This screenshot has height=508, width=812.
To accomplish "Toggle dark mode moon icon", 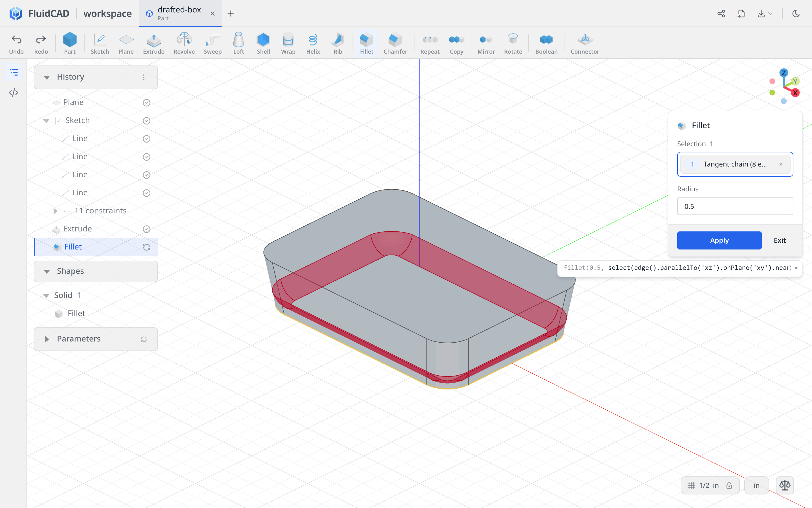I will (796, 14).
